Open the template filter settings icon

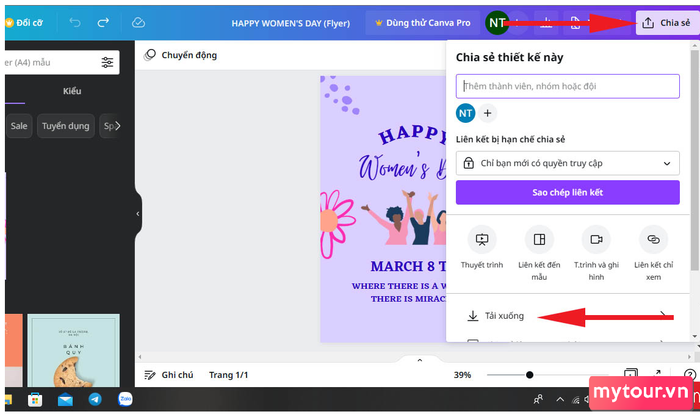click(107, 62)
